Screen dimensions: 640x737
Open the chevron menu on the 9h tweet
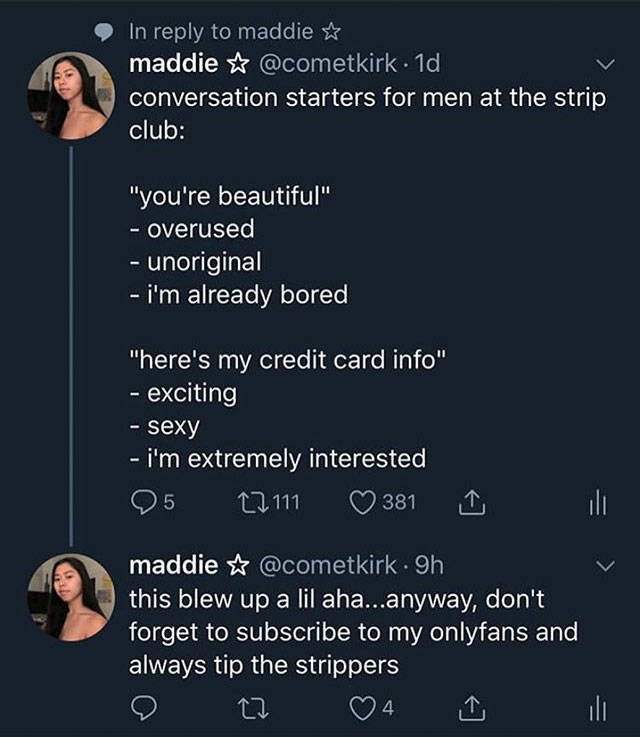click(x=605, y=566)
